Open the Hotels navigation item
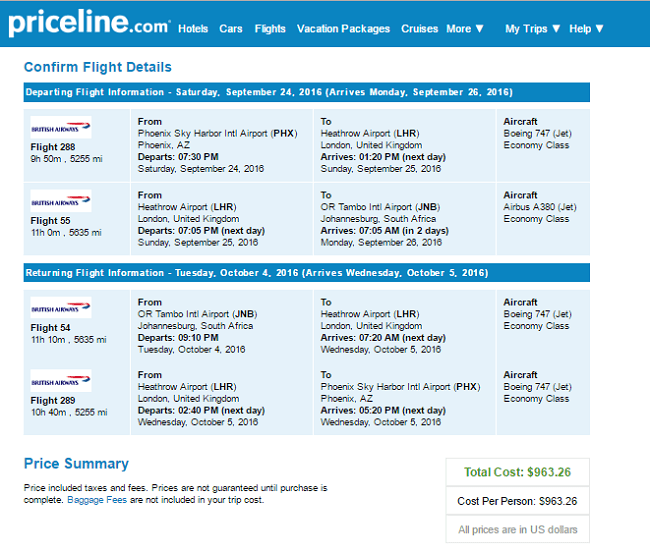The image size is (650, 553). 193,29
